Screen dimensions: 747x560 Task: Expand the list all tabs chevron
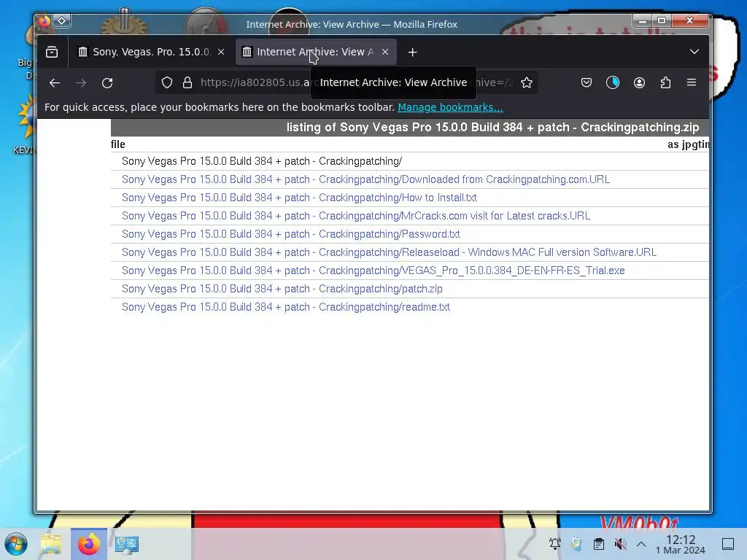coord(694,52)
